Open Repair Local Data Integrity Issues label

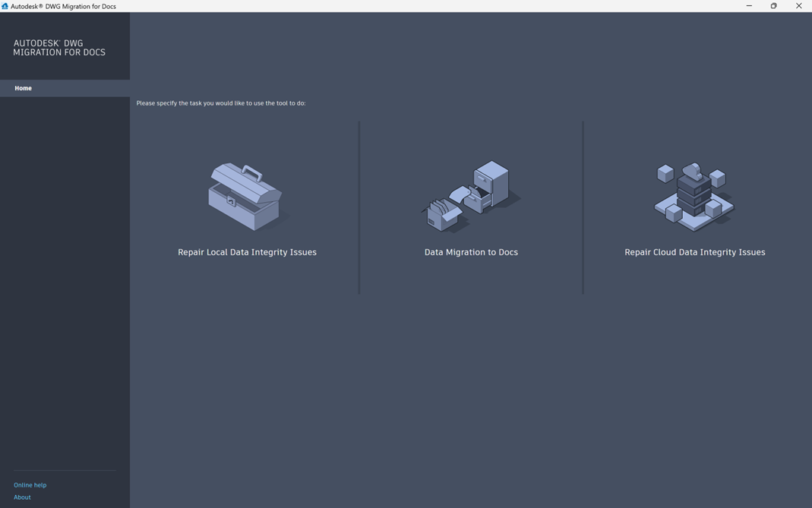pyautogui.click(x=247, y=252)
